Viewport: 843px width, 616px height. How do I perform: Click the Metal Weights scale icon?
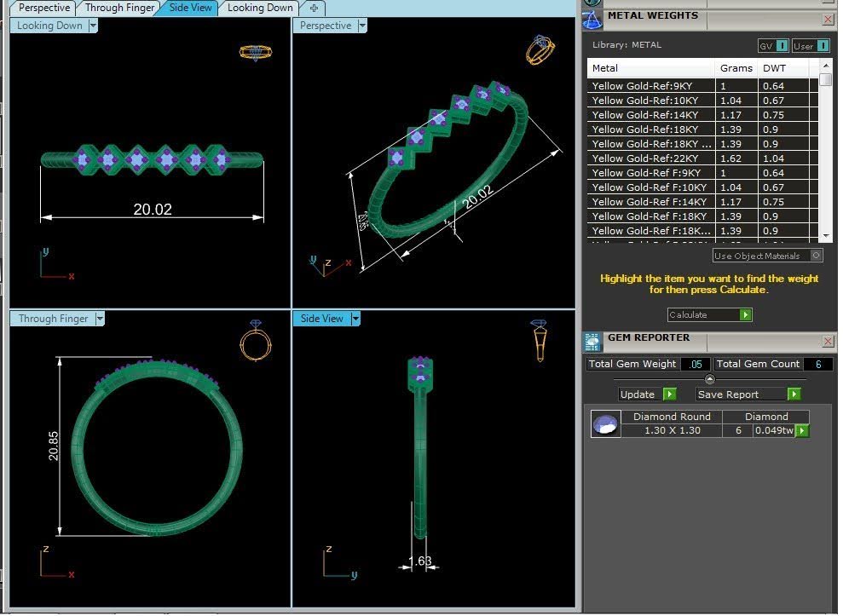pyautogui.click(x=592, y=20)
